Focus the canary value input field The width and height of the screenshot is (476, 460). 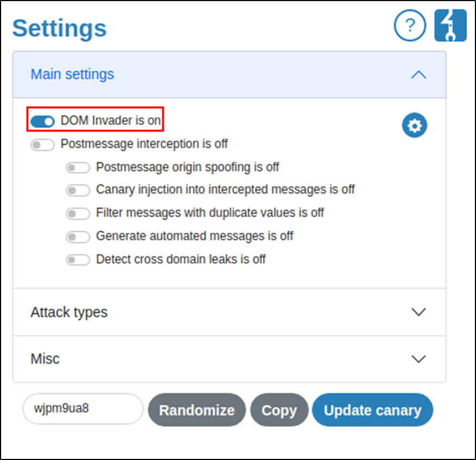click(83, 409)
